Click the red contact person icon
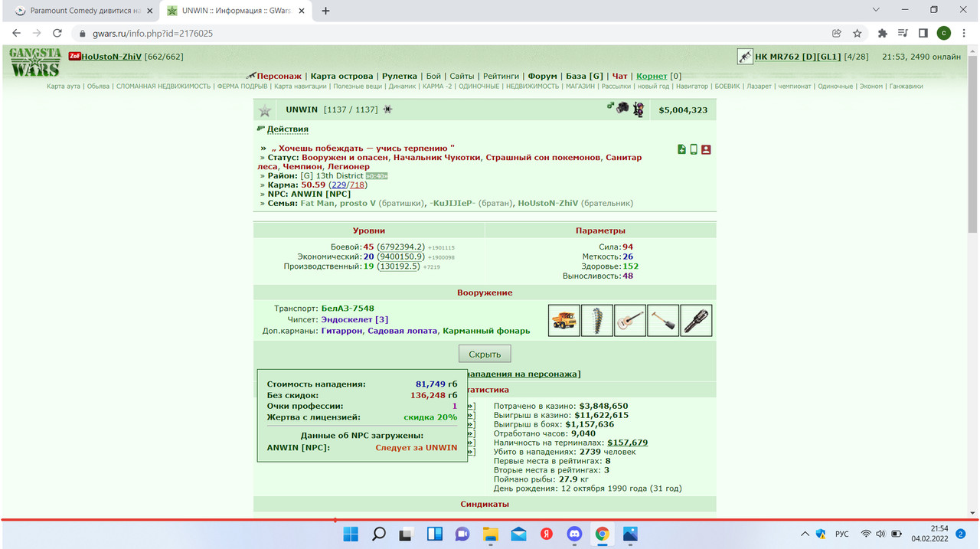 pos(706,149)
